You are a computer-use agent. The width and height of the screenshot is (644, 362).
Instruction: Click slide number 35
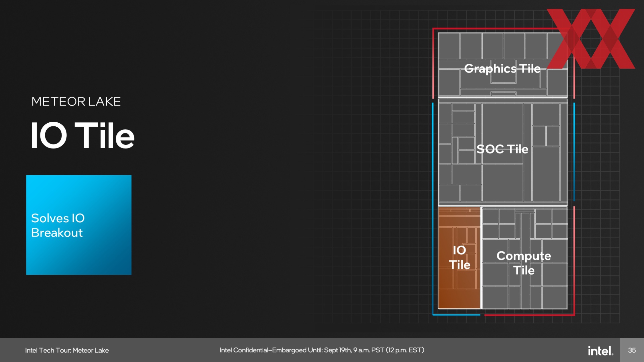[x=632, y=350]
